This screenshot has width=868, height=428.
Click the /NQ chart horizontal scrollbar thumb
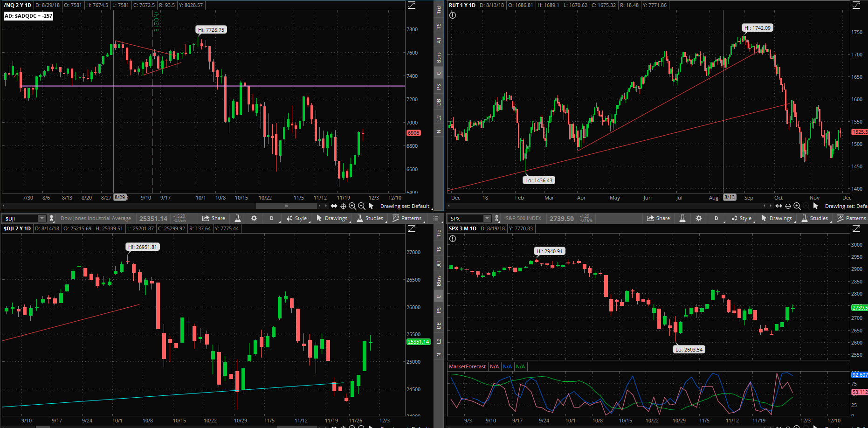[286, 206]
